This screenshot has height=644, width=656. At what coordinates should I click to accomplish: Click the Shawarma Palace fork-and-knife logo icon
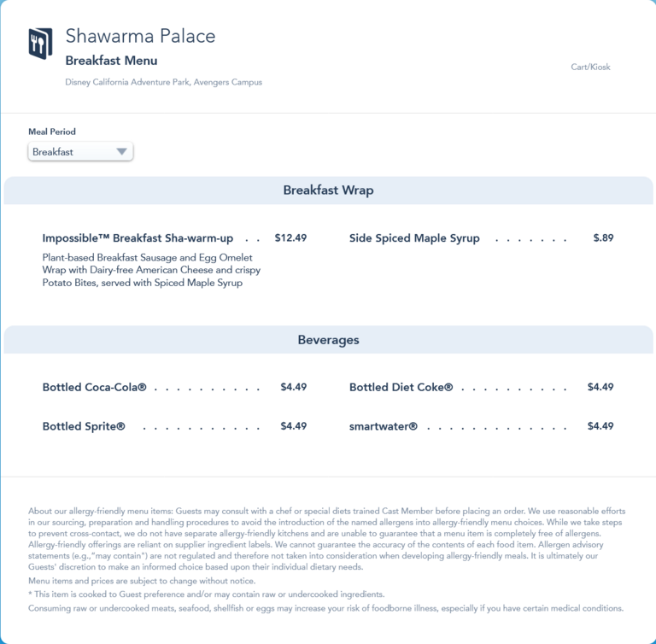[40, 44]
